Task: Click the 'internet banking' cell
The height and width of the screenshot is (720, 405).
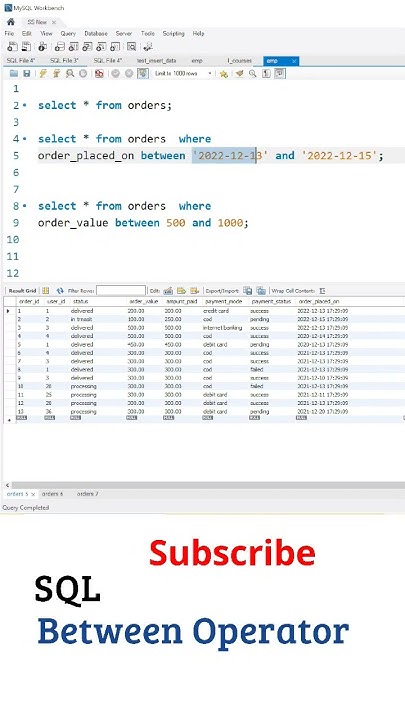Action: click(222, 328)
